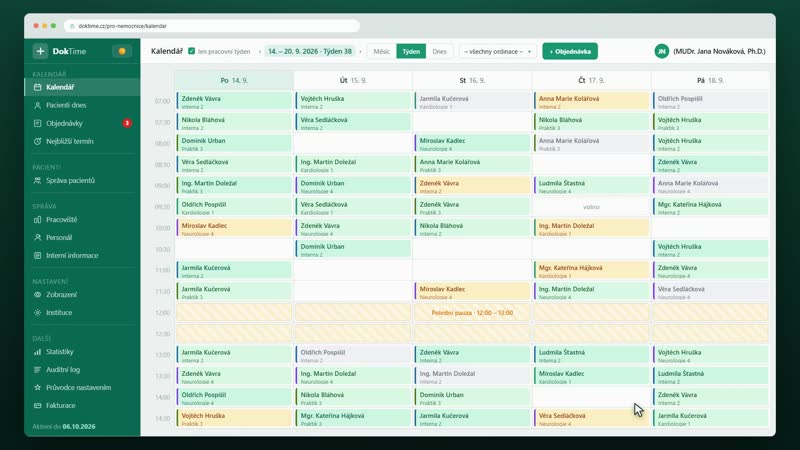This screenshot has width=800, height=450.
Task: Click the Průvodce nastavením star icon
Action: (x=37, y=387)
